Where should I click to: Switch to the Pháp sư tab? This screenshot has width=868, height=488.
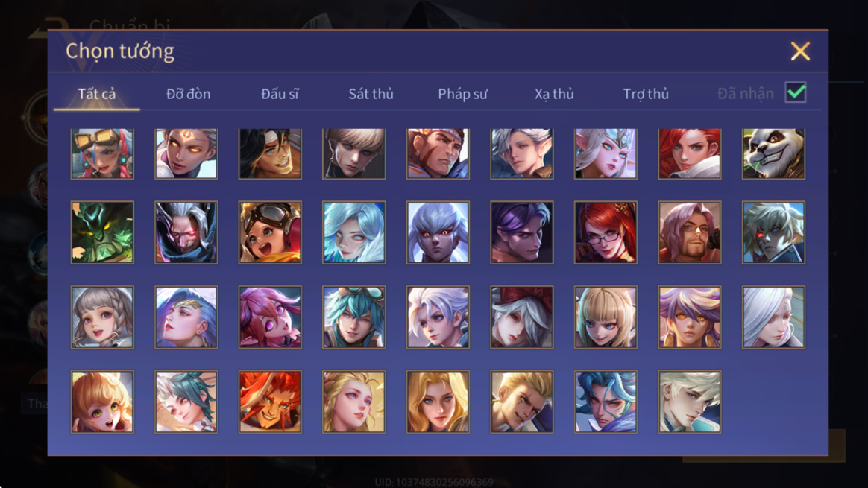click(x=462, y=94)
